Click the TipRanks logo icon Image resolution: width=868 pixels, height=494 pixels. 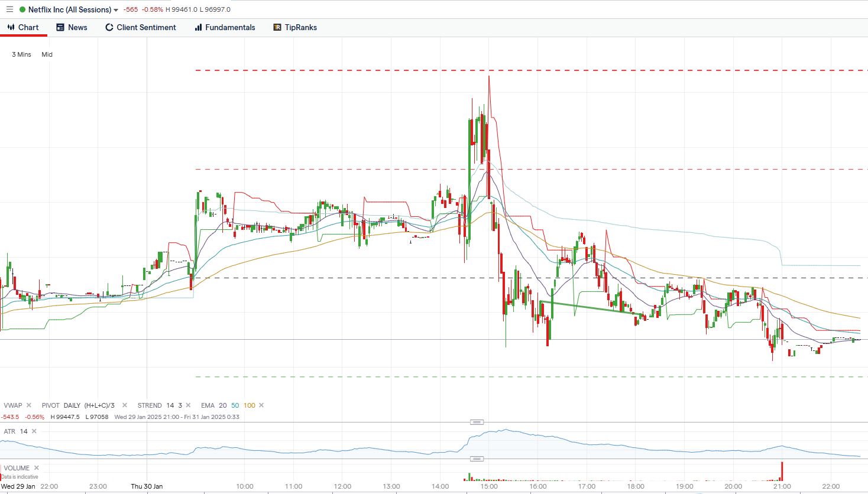coord(277,27)
